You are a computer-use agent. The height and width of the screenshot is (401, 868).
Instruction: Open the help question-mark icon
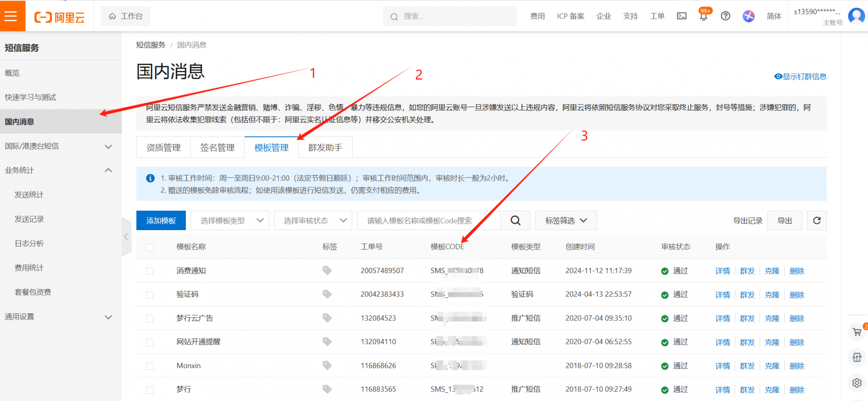point(726,16)
